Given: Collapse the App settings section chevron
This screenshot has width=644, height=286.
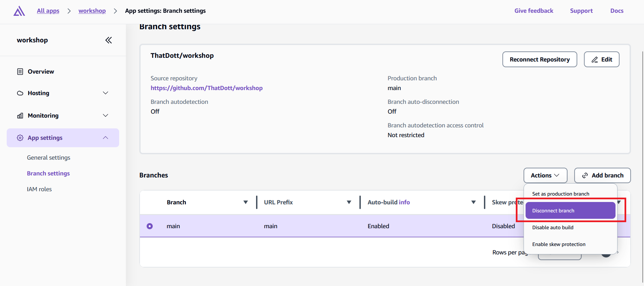Looking at the screenshot, I should click(105, 138).
